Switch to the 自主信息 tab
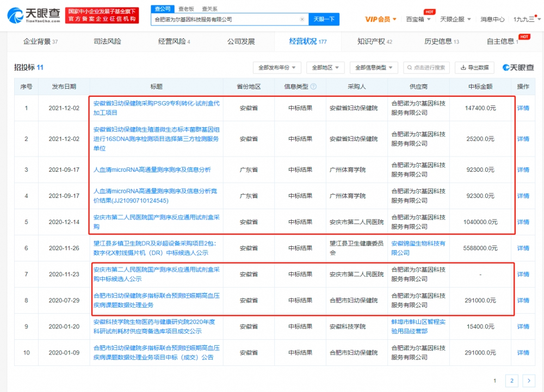544x392 pixels. tap(502, 41)
